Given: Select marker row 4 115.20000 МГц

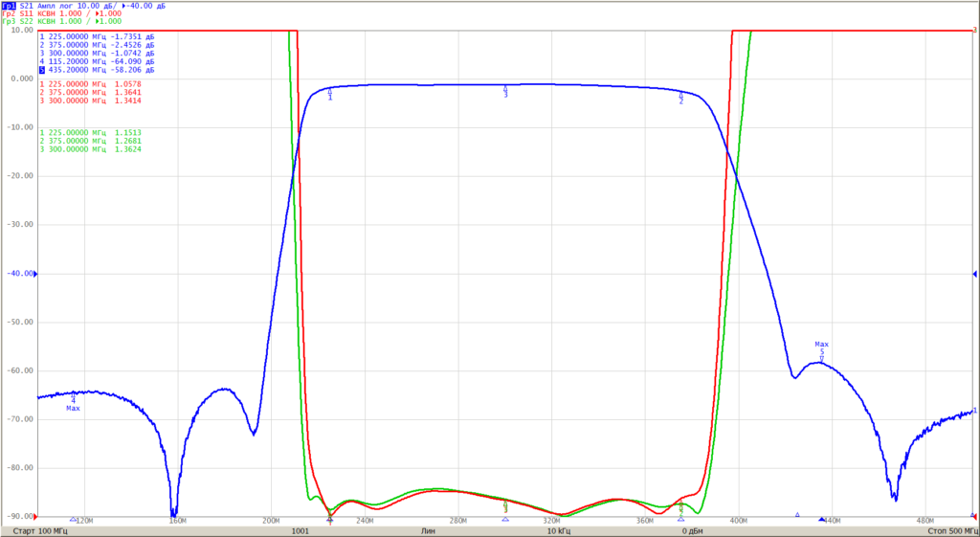Looking at the screenshot, I should point(97,62).
